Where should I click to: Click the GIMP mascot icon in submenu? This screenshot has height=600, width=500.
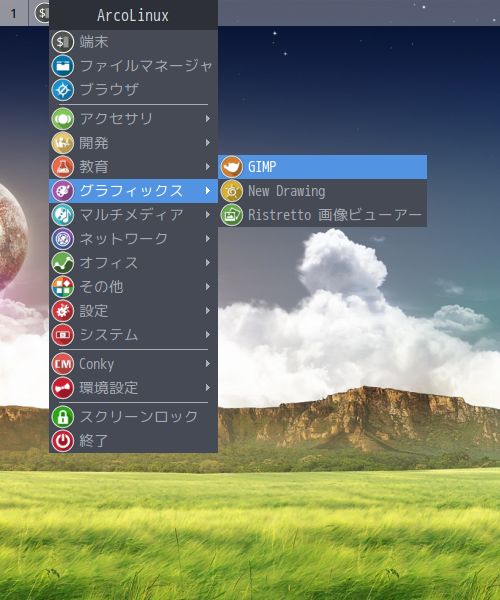pos(231,167)
